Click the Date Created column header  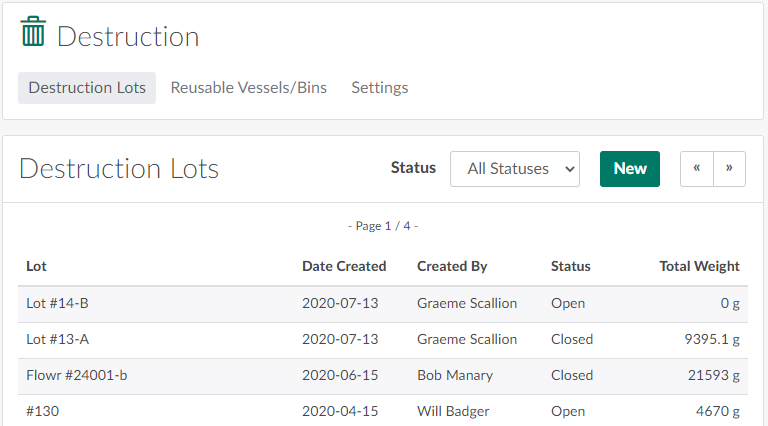tap(344, 266)
